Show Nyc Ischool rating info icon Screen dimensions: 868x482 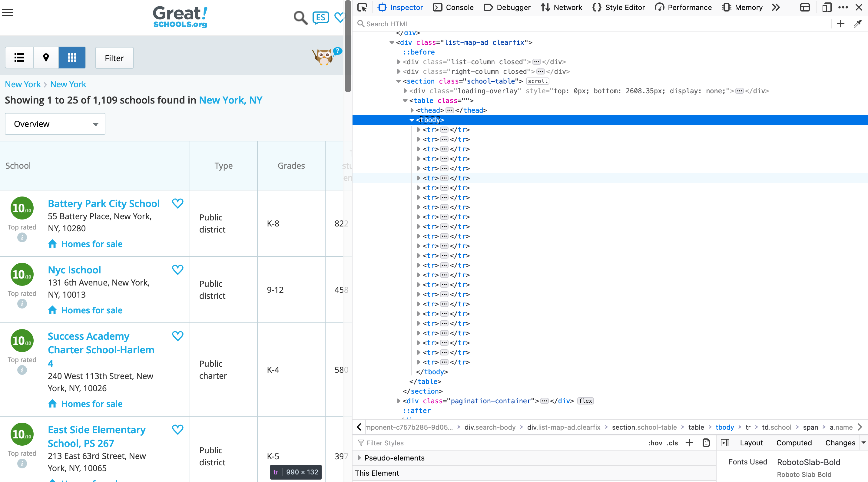(x=22, y=304)
